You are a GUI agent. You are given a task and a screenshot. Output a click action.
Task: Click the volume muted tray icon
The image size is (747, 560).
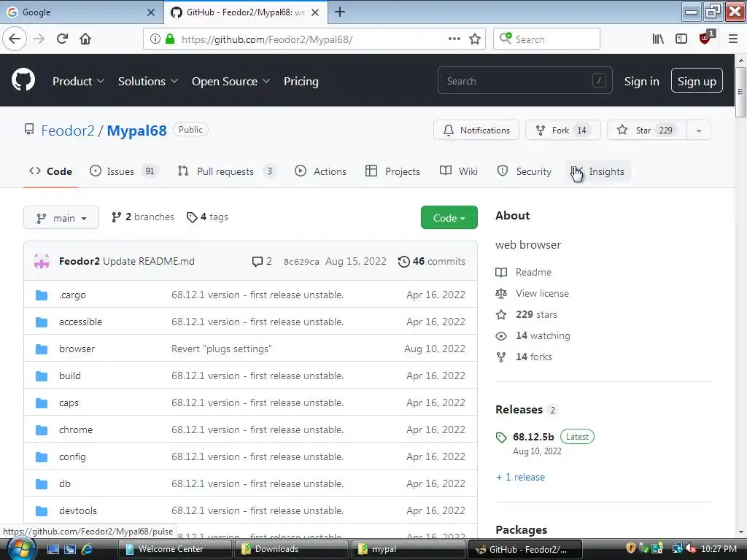[x=691, y=549]
